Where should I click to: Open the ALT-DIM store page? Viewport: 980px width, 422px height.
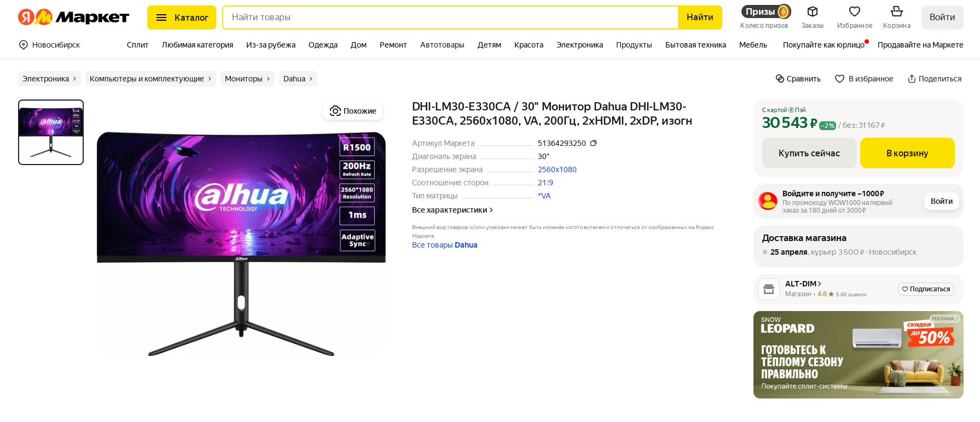[803, 284]
